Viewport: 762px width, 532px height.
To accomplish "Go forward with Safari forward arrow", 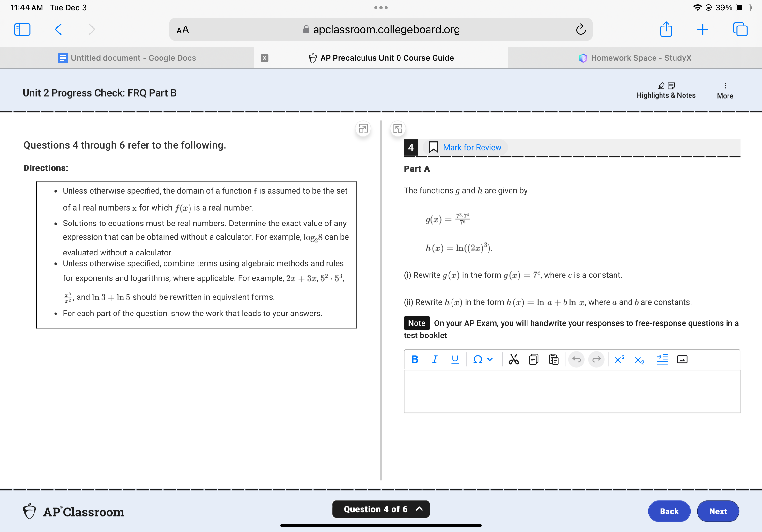I will [92, 29].
